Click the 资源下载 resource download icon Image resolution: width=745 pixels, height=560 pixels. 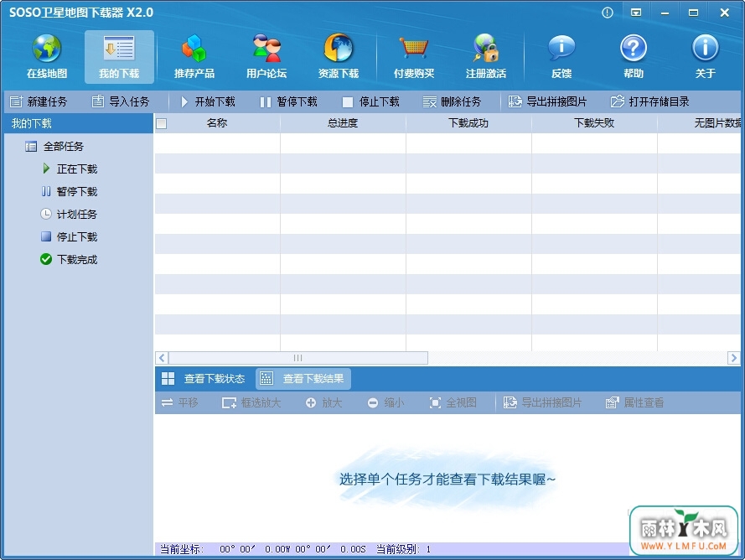pos(339,55)
